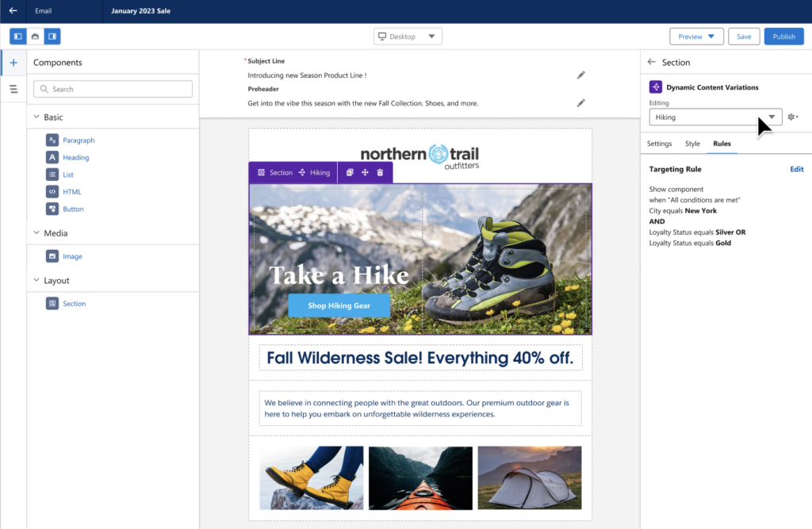812x529 pixels.
Task: Collapse the Basic components group
Action: tap(36, 117)
